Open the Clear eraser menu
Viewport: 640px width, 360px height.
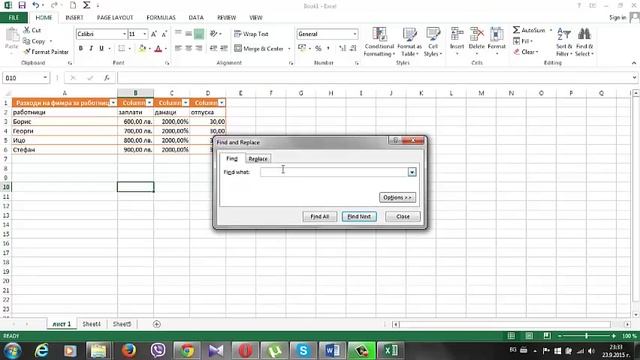[x=526, y=52]
